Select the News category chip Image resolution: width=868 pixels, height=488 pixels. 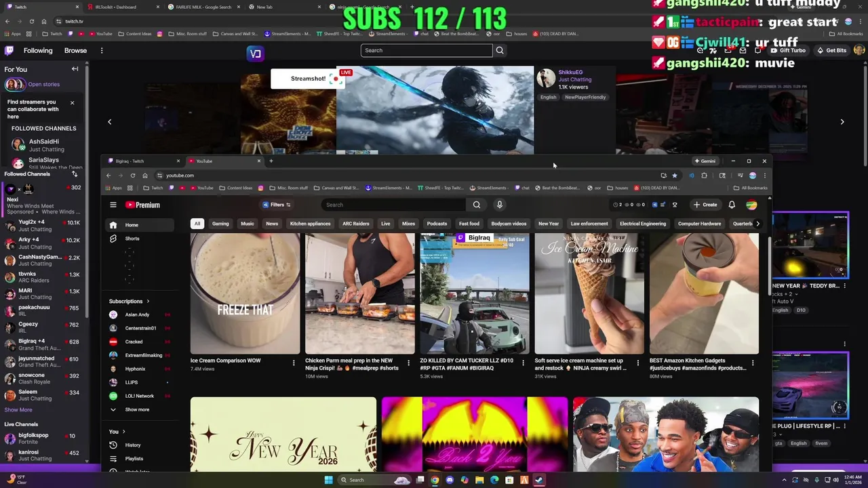[272, 224]
